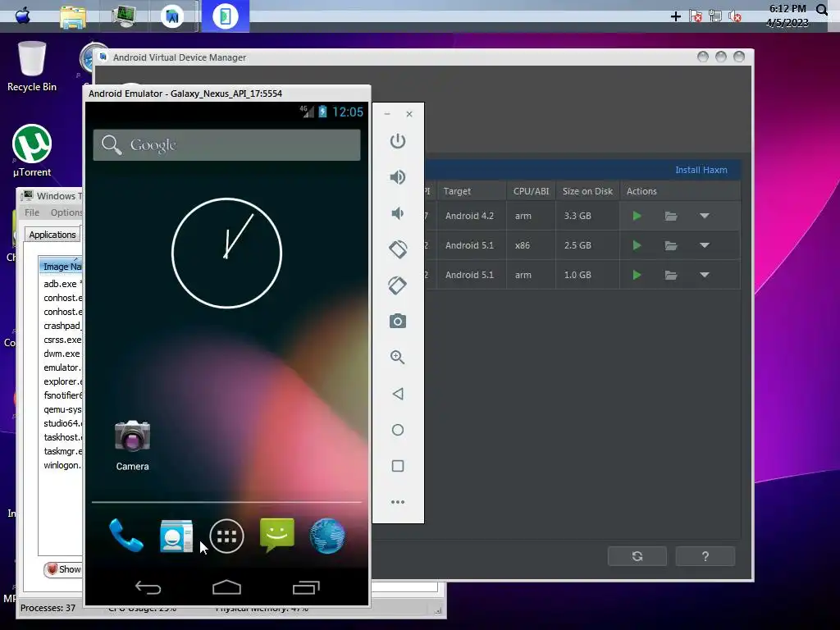Viewport: 840px width, 630px height.
Task: Lower volume using emulator volume down icon
Action: point(398,213)
